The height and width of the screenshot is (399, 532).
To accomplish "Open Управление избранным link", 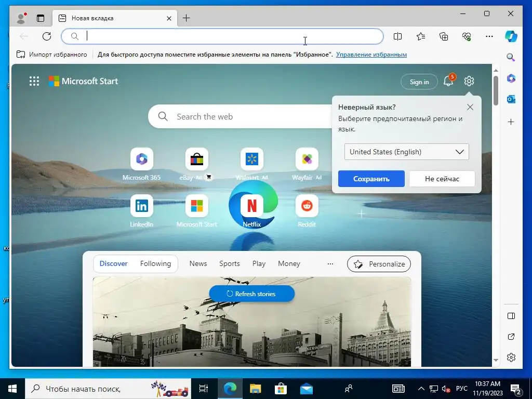I will [x=371, y=55].
